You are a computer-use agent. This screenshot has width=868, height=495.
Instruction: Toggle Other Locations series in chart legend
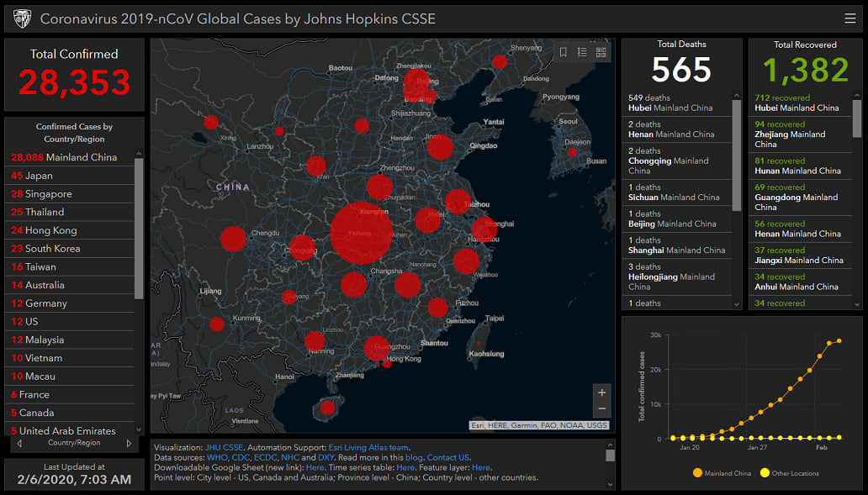point(790,473)
